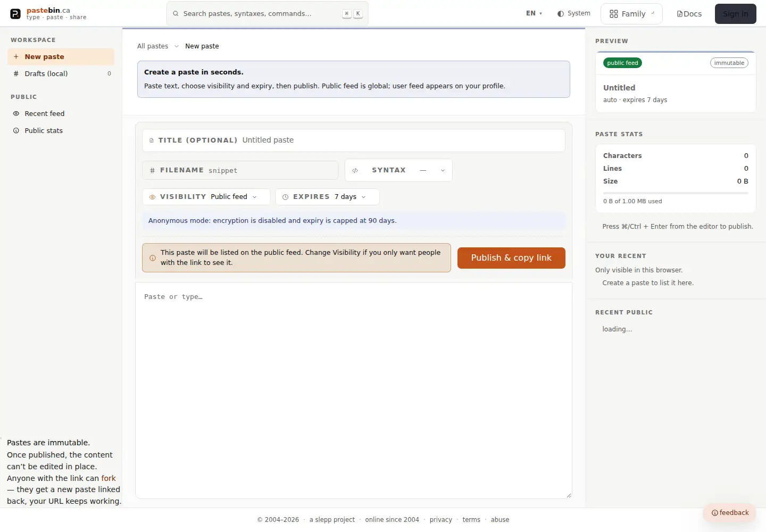The height and width of the screenshot is (532, 766).
Task: Open the Family font dropdown
Action: click(631, 14)
